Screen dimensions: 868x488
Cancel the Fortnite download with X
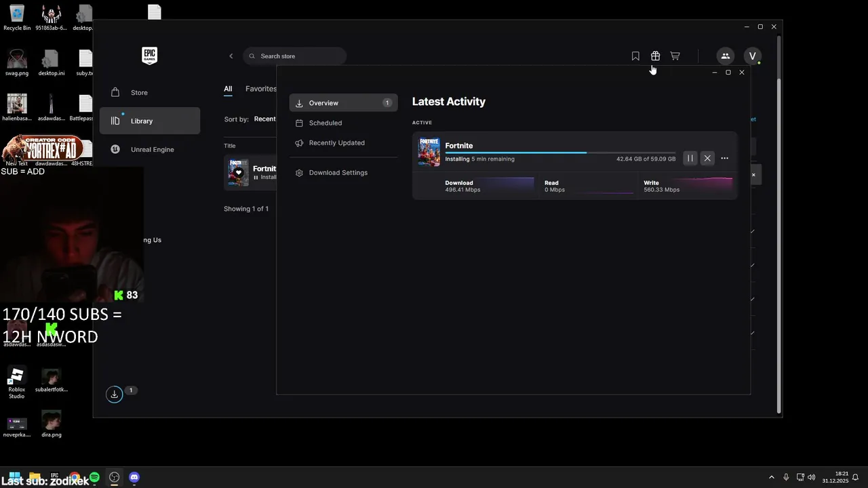707,158
